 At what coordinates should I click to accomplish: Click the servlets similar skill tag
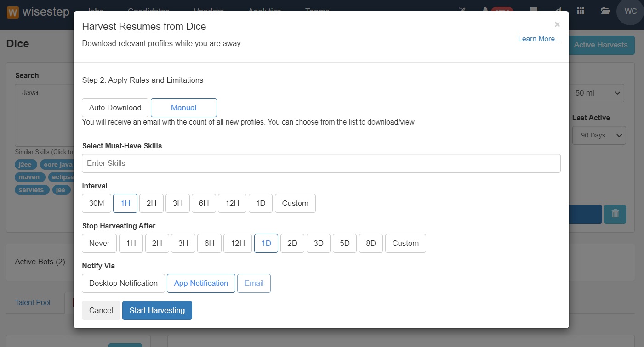32,190
